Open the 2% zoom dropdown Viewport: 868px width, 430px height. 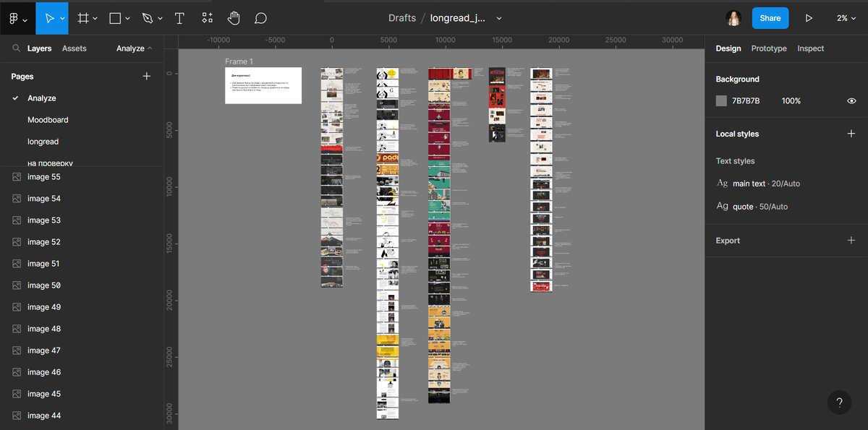click(x=846, y=18)
